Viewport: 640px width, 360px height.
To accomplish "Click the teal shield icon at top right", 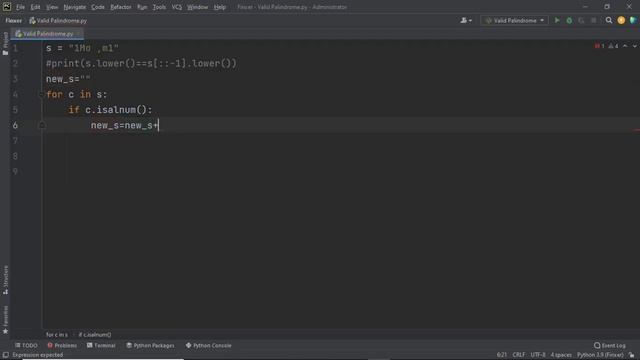I will point(633,20).
